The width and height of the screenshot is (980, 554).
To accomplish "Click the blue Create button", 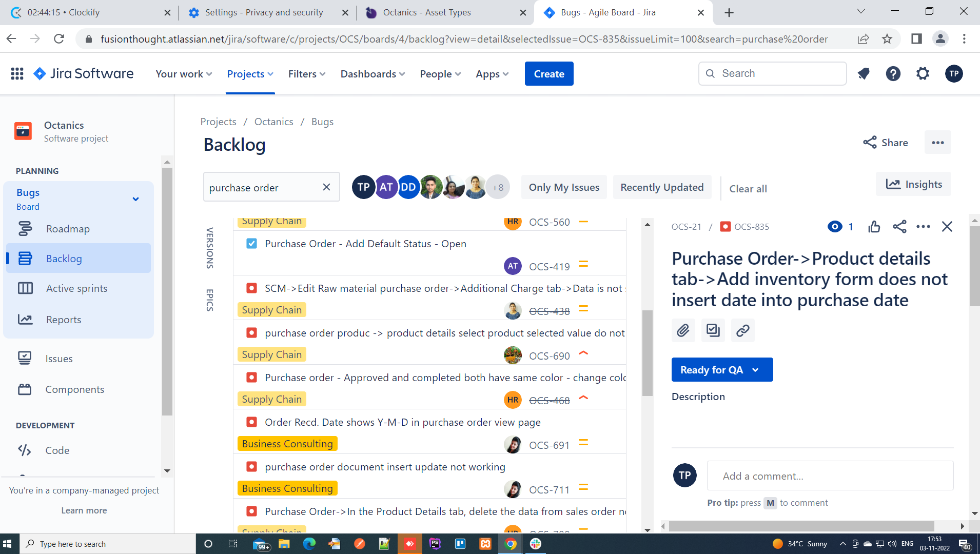I will (x=549, y=74).
